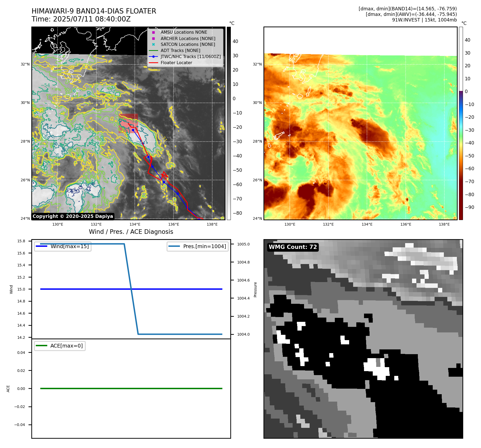Click 'ARCHER Locations [NONE]' legend entry
481x448 pixels.
coord(188,38)
